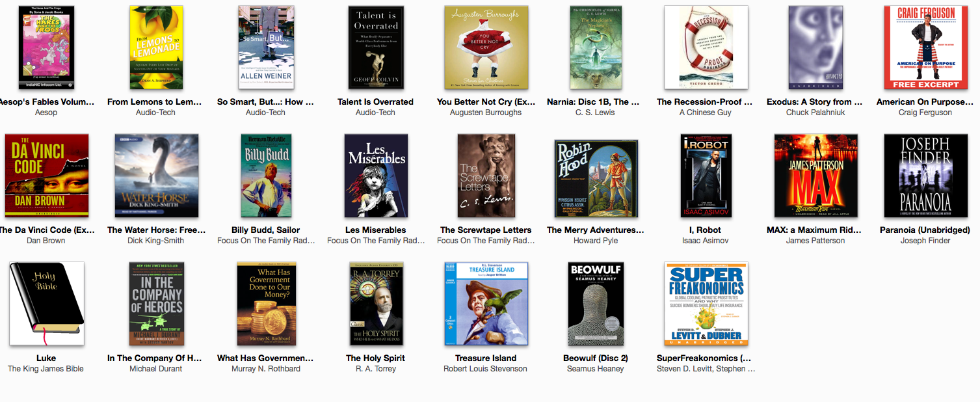Click author name 'Chuck Palahniuk'
This screenshot has height=402, width=980.
tap(815, 113)
